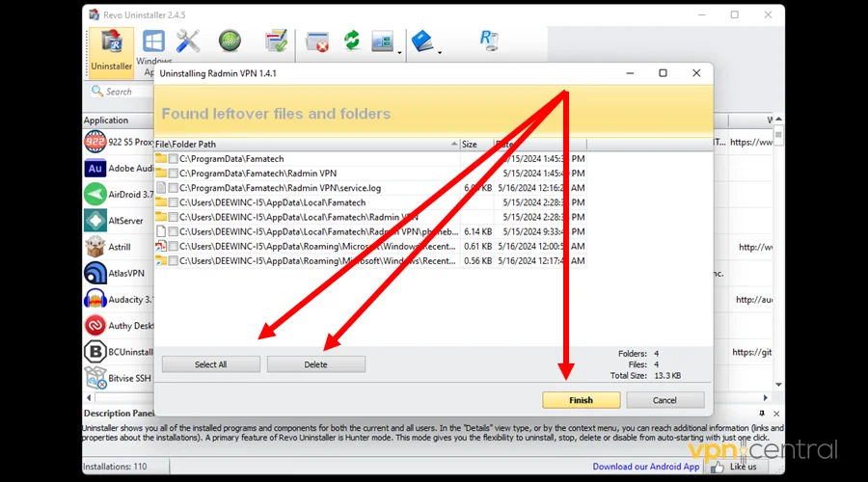Select the Audacity application icon
The image size is (868, 482).
95,300
